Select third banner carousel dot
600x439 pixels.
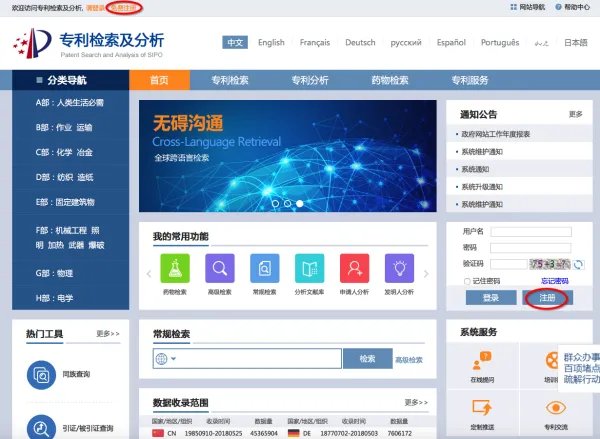coord(300,204)
